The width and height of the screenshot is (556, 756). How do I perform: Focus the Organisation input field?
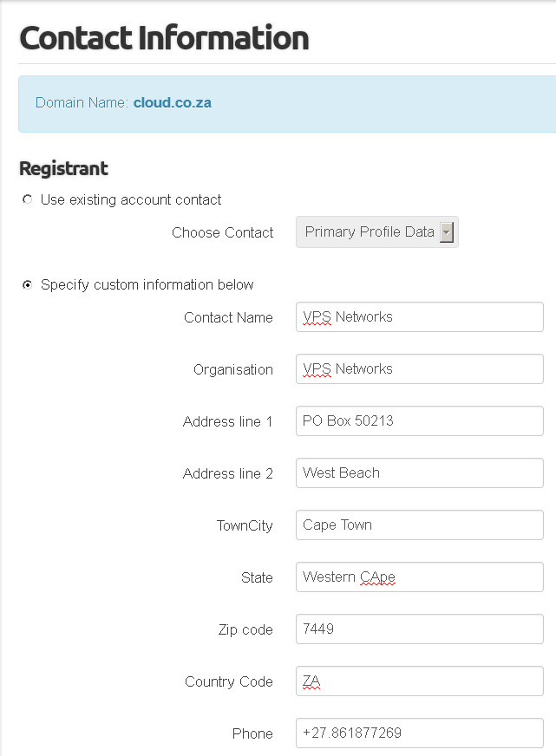coord(420,368)
